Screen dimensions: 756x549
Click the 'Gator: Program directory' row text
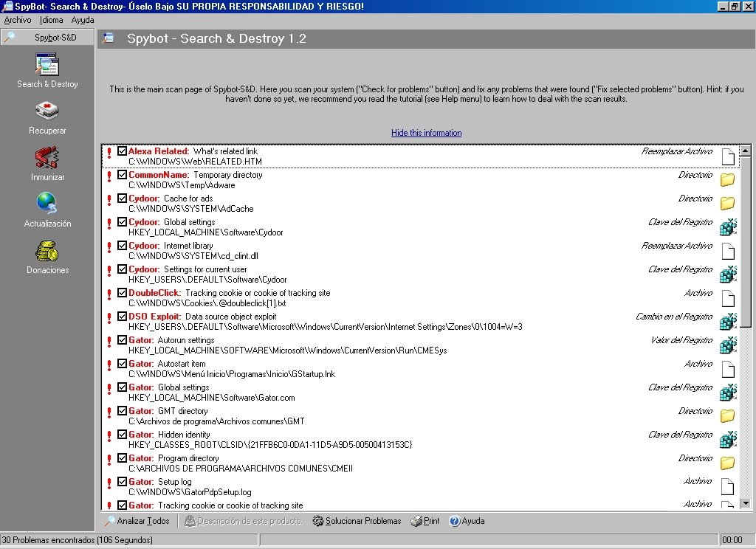pyautogui.click(x=173, y=458)
